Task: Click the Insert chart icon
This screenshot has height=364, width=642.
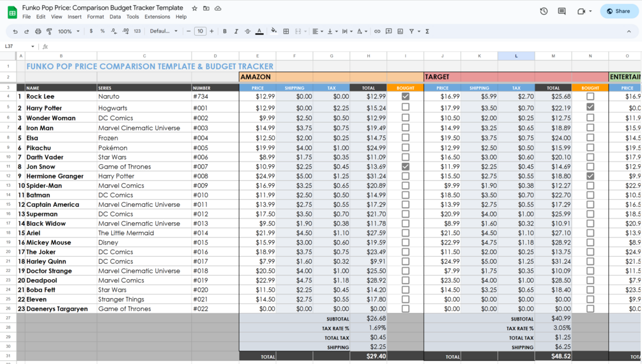Action: [400, 31]
